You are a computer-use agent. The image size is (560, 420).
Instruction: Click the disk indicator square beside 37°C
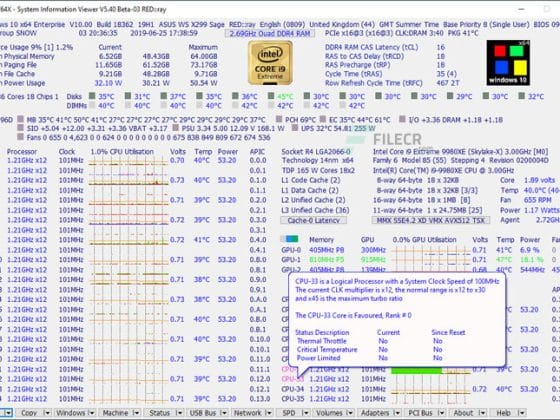pyautogui.click(x=164, y=96)
